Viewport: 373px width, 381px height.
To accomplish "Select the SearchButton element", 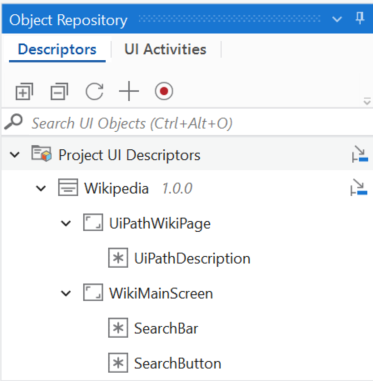I will pyautogui.click(x=178, y=363).
